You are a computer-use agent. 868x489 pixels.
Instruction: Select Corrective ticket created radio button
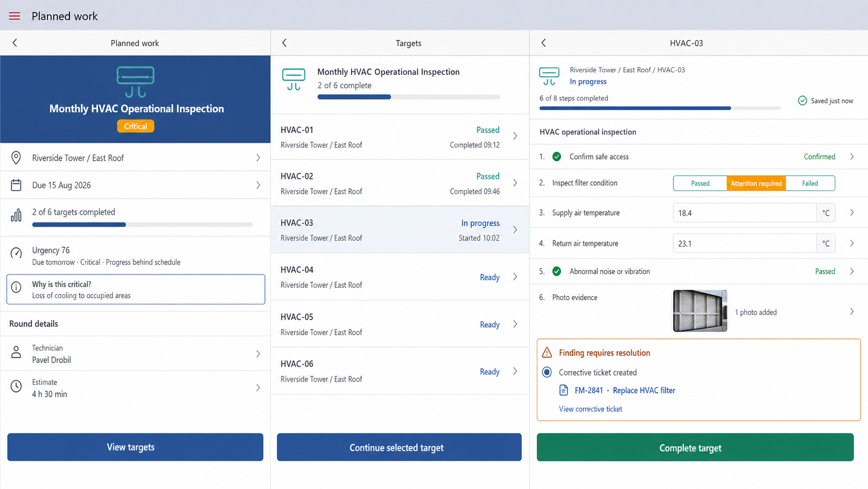(547, 372)
